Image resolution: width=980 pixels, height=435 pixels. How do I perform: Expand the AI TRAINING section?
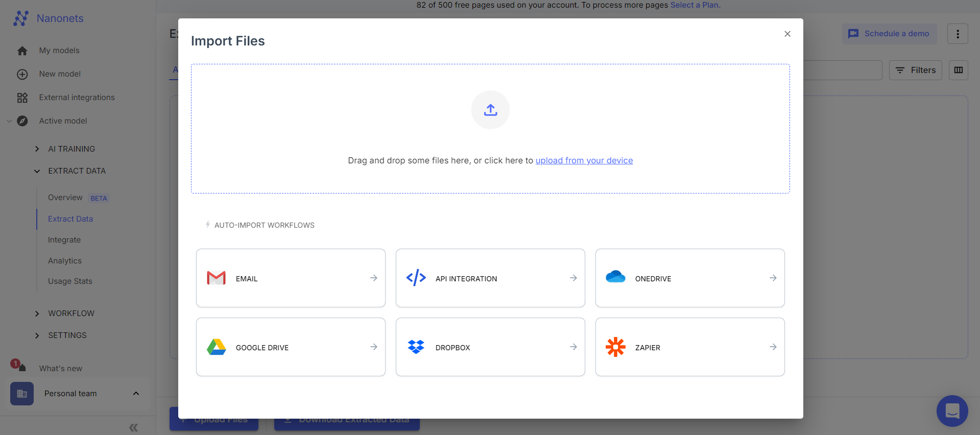click(x=66, y=149)
